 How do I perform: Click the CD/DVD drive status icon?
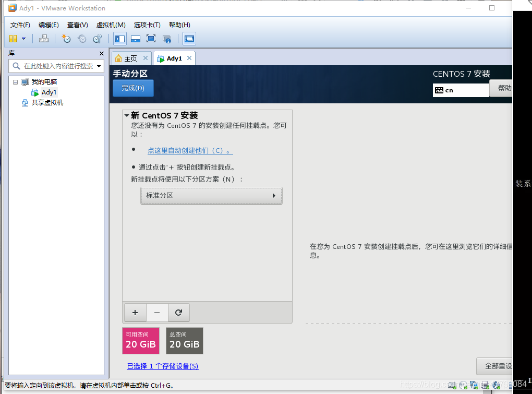[463, 385]
